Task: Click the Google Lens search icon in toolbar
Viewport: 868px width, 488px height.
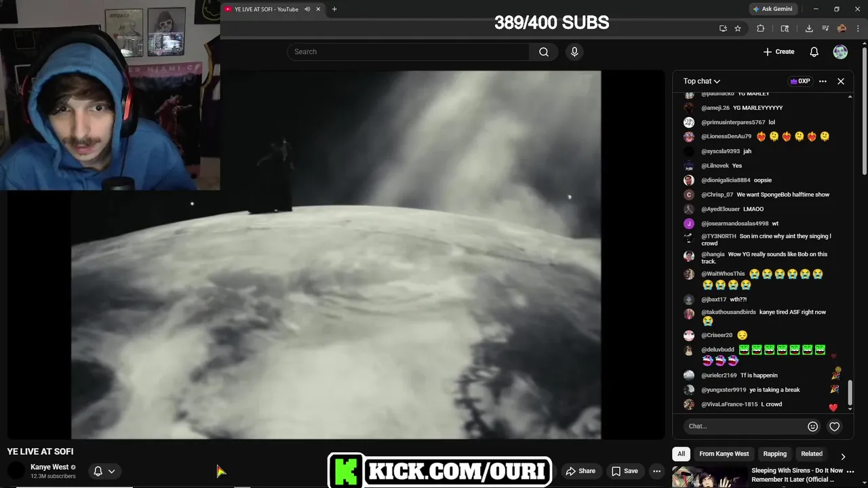Action: 785,28
